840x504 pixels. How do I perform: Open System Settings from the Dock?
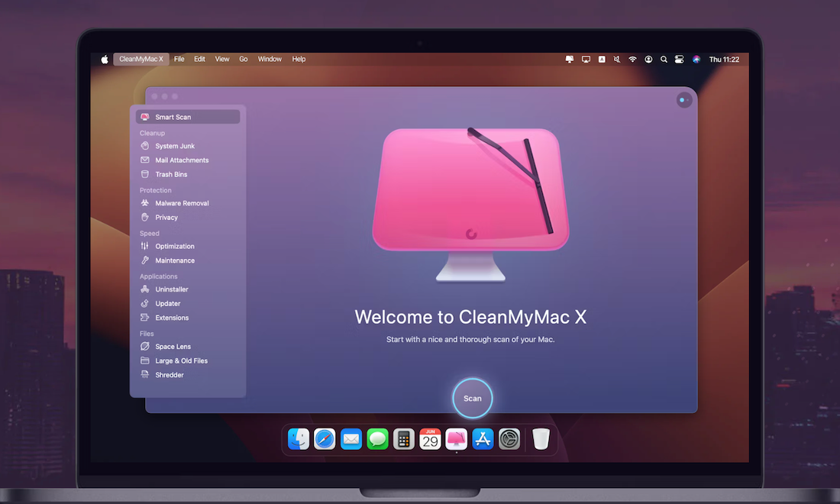pos(509,439)
